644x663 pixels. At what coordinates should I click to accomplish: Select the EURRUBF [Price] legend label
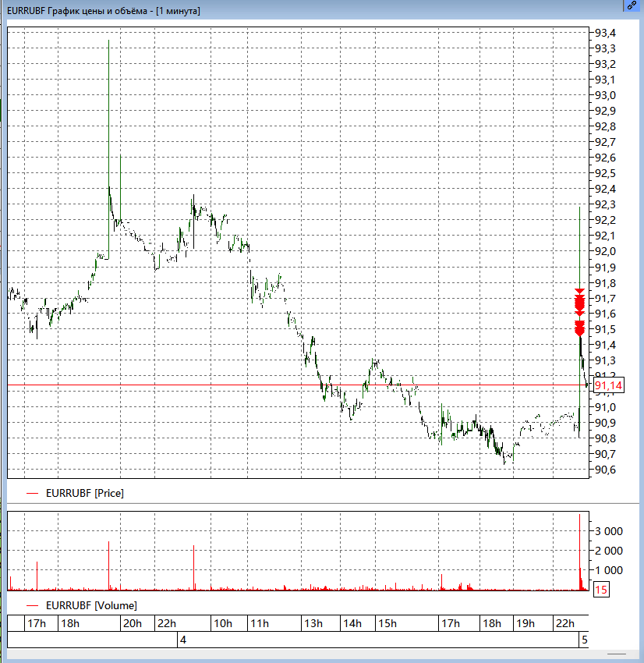[84, 493]
